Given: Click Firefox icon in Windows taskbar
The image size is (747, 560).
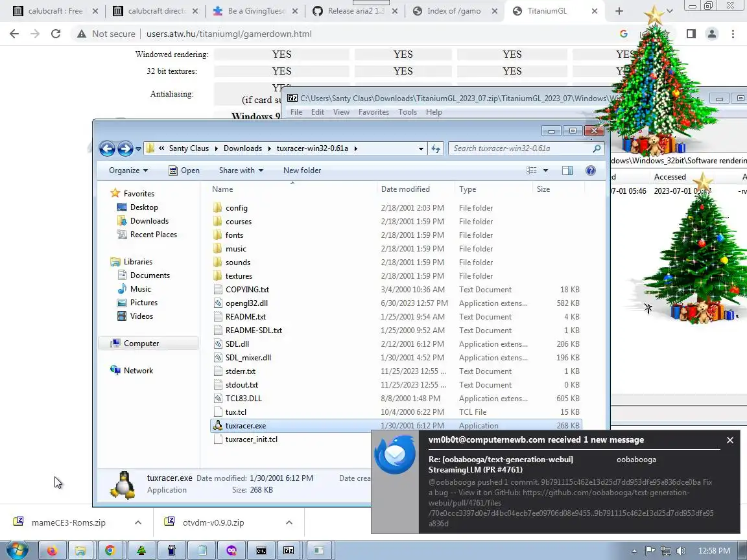Looking at the screenshot, I should coord(52,550).
